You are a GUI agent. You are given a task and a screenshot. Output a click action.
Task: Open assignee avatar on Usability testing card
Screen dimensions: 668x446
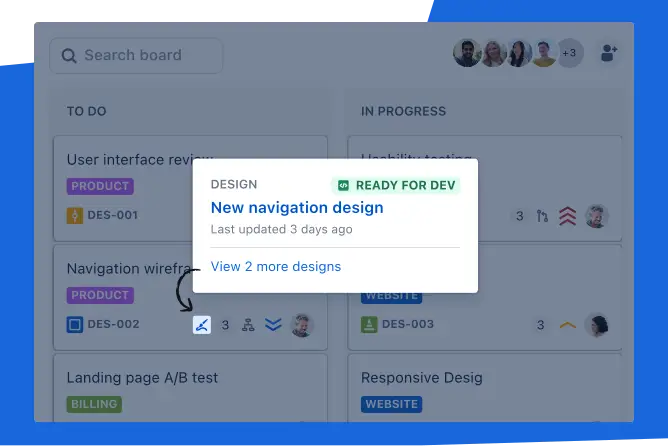596,216
